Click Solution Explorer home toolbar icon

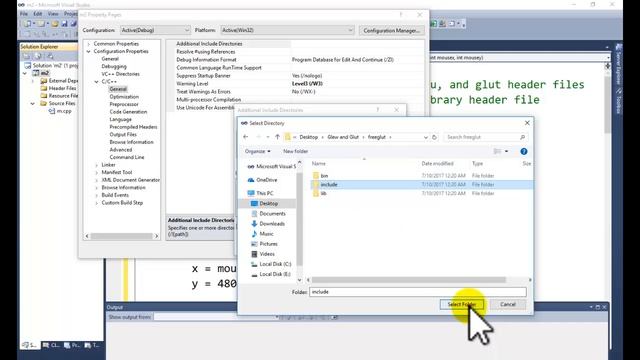coord(27,56)
